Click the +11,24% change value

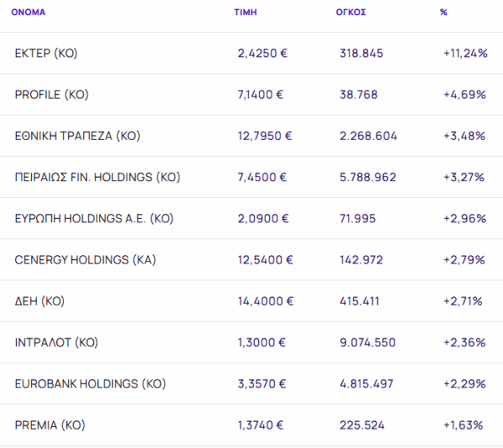464,53
